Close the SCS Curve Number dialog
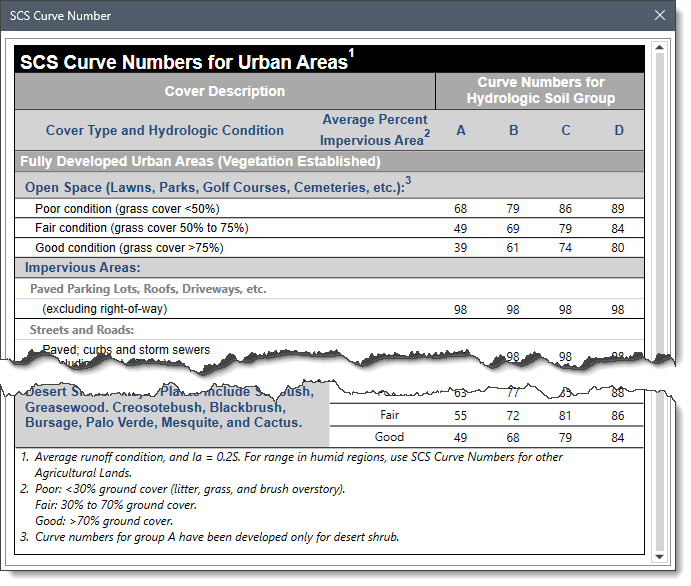 [660, 15]
